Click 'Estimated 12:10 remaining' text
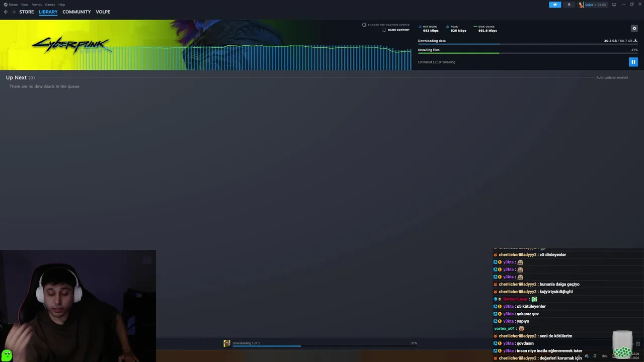This screenshot has width=644, height=362. coord(437,62)
